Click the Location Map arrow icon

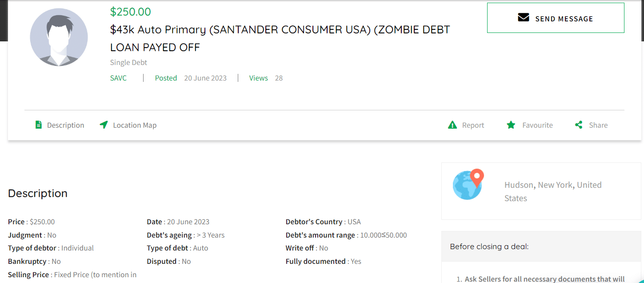104,125
